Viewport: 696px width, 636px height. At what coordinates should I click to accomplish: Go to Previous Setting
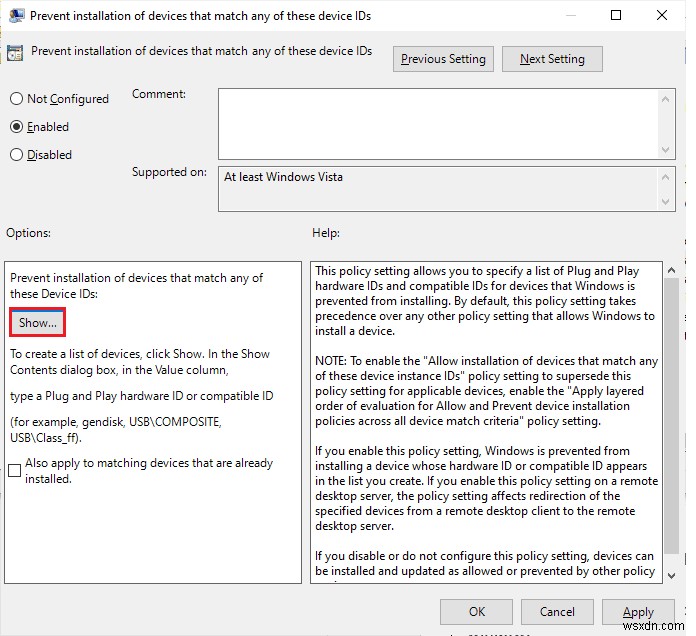tap(443, 59)
